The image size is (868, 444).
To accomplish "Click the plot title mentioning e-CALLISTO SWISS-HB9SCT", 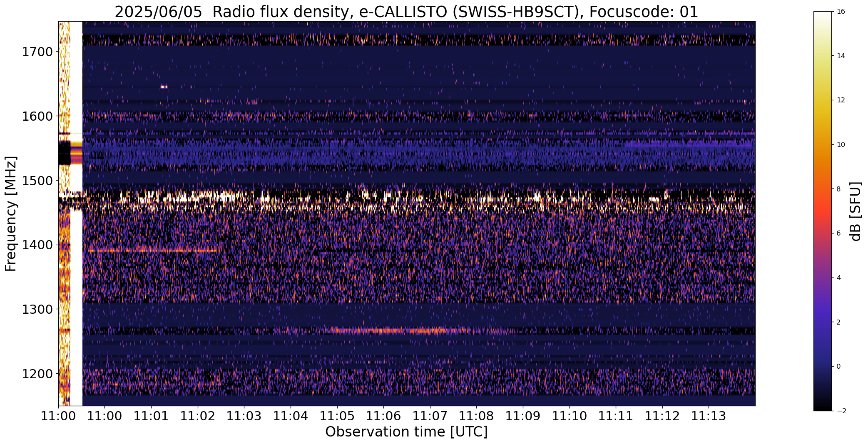I will (x=406, y=12).
